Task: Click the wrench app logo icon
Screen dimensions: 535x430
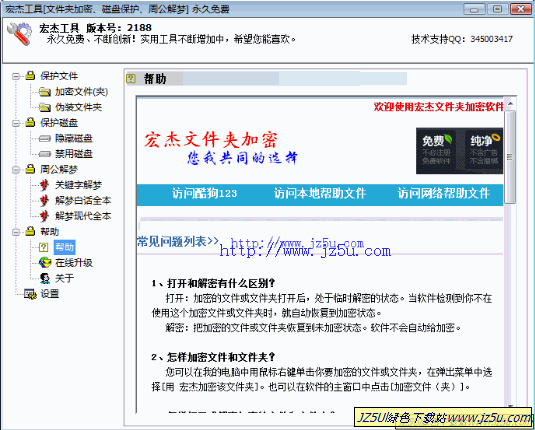Action: tap(19, 33)
